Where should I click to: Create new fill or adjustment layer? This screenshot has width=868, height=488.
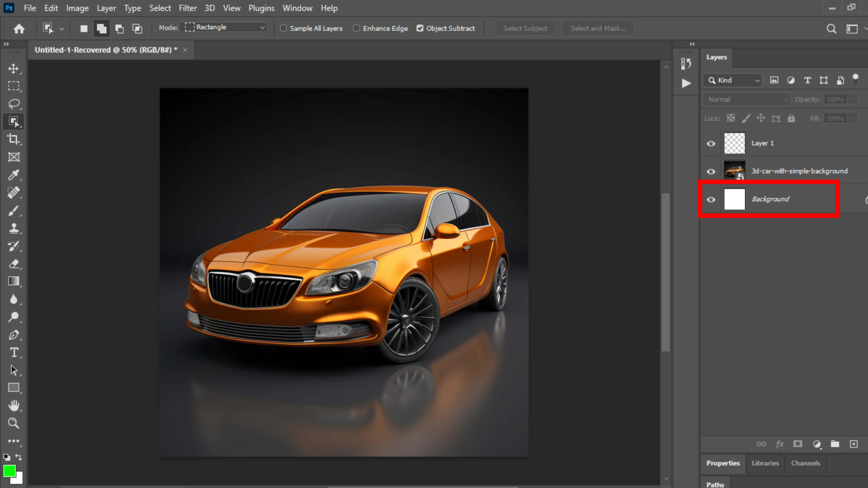817,444
